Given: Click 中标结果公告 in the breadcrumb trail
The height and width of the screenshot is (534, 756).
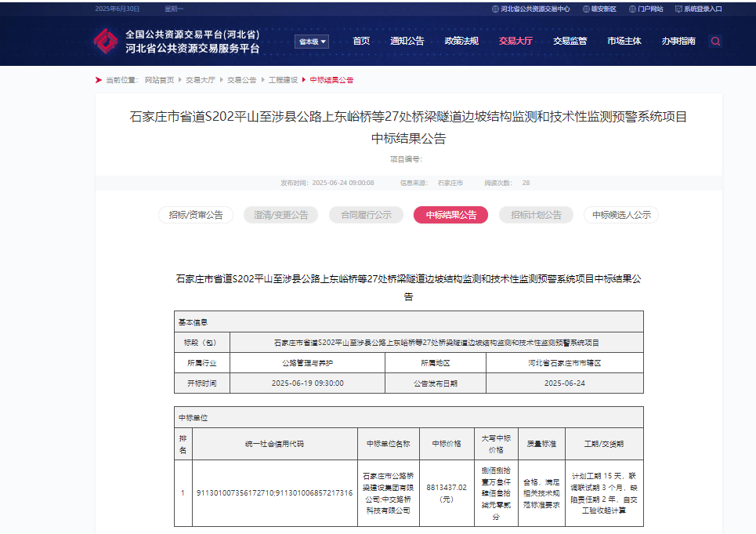Looking at the screenshot, I should (x=331, y=80).
